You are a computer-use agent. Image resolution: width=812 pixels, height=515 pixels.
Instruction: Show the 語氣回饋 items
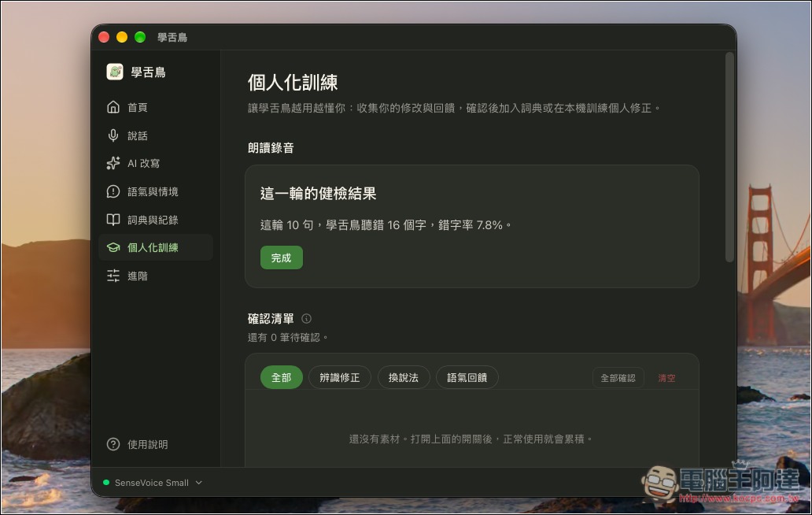coord(467,377)
